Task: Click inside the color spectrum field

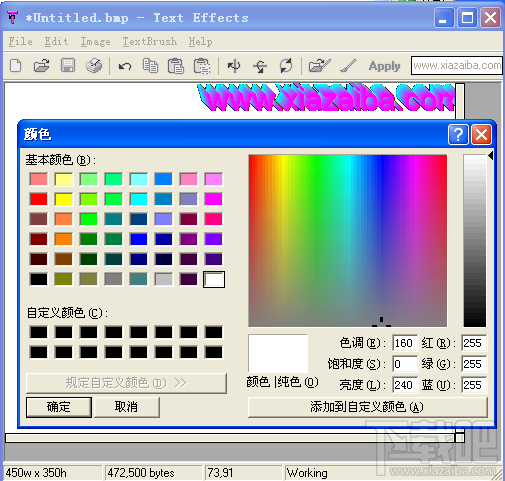Action: tap(348, 241)
